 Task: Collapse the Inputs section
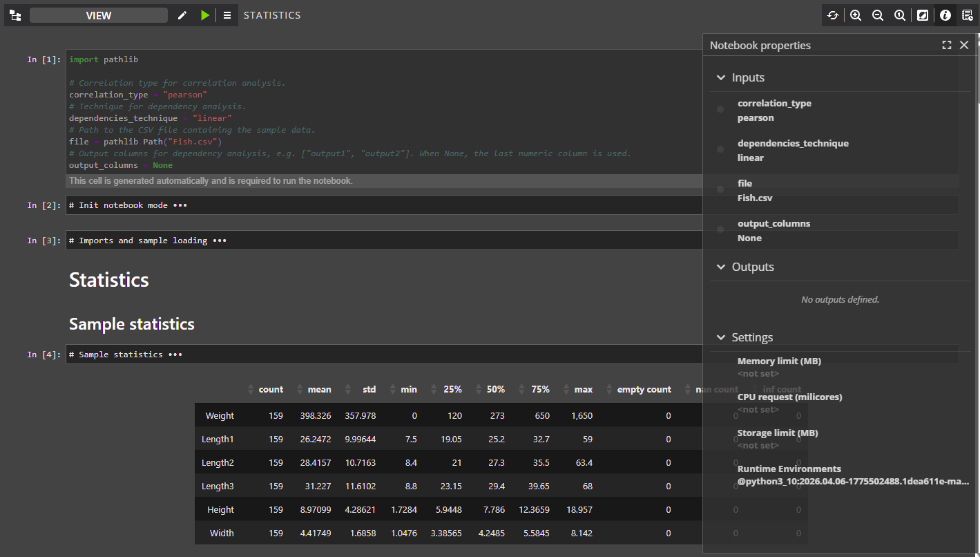tap(721, 78)
